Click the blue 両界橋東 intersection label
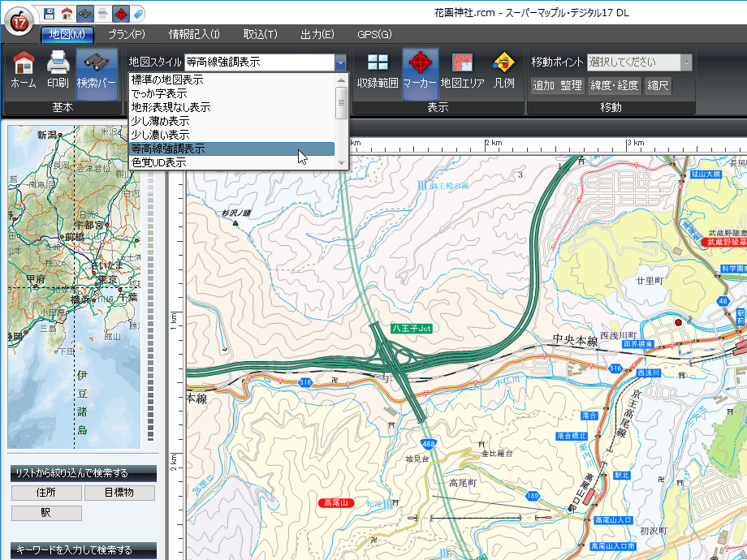747x560 pixels. [638, 344]
